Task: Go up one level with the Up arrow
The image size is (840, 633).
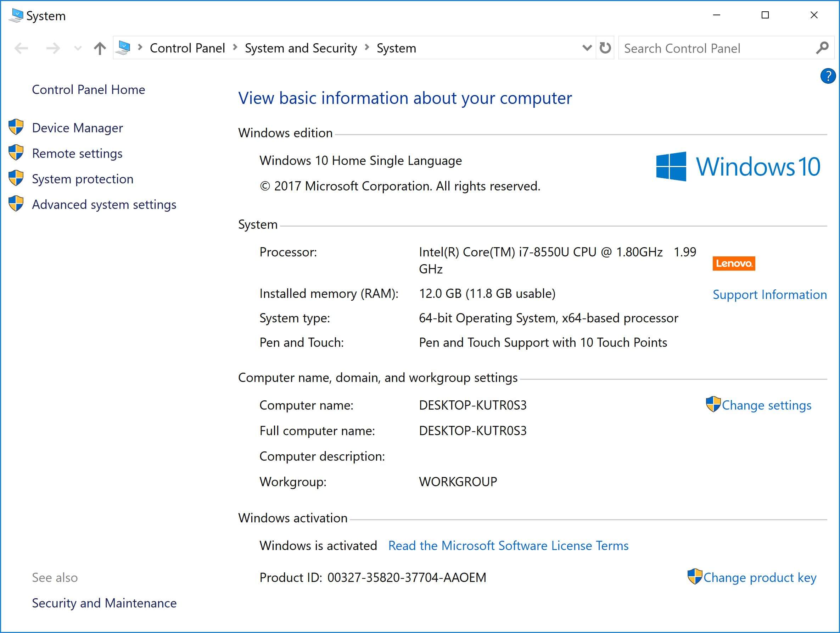Action: 100,48
